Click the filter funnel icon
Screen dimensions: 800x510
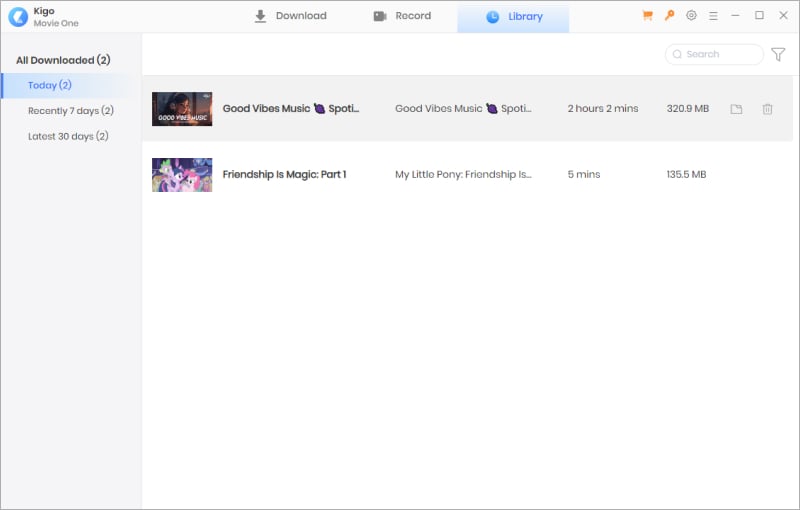coord(778,54)
